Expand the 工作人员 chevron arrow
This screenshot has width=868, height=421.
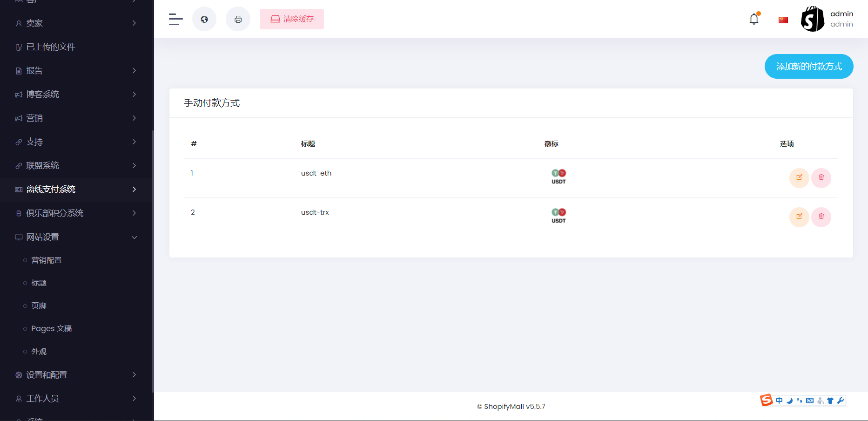pos(134,399)
